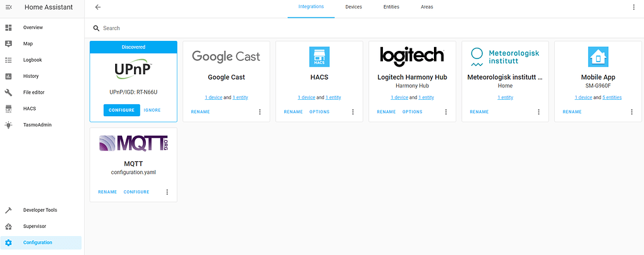
Task: Rename the Meteorologisk institutt integration
Action: click(x=479, y=112)
